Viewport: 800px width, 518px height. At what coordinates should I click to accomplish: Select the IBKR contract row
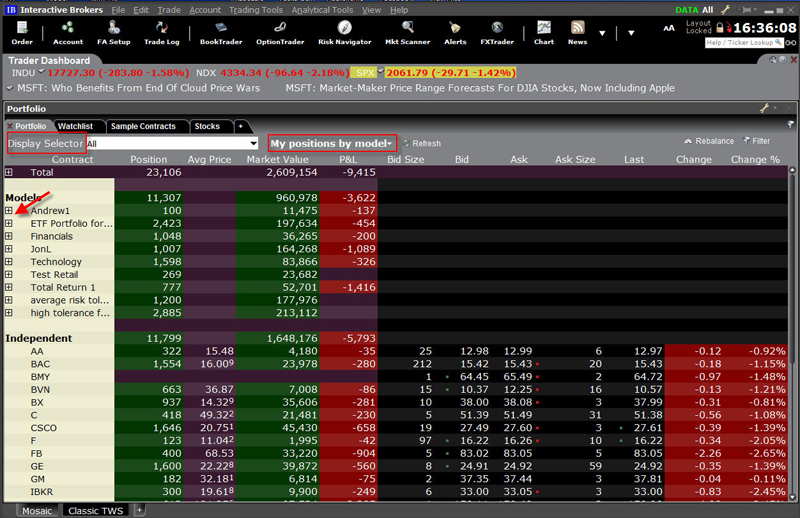point(395,491)
